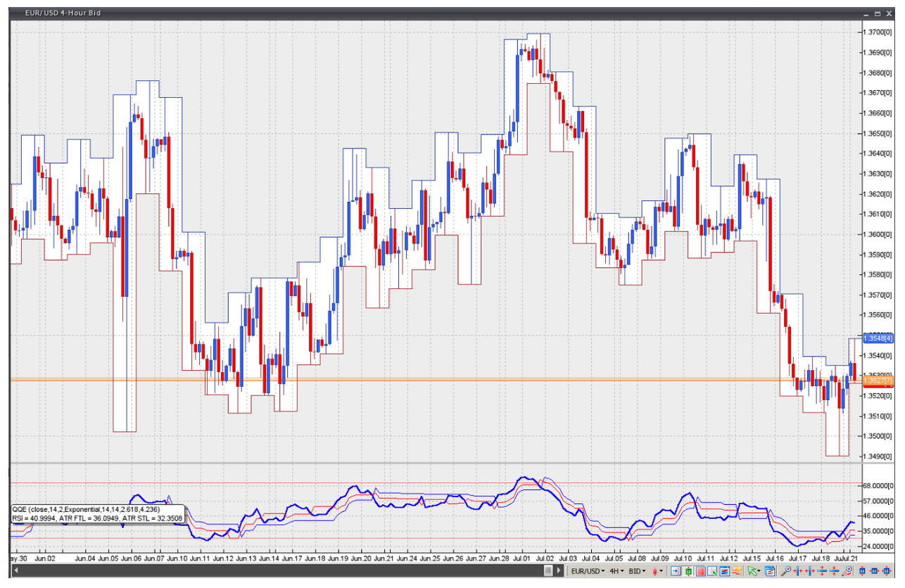Image resolution: width=905 pixels, height=588 pixels.
Task: Open the chart window panel icon
Action: (x=724, y=570)
